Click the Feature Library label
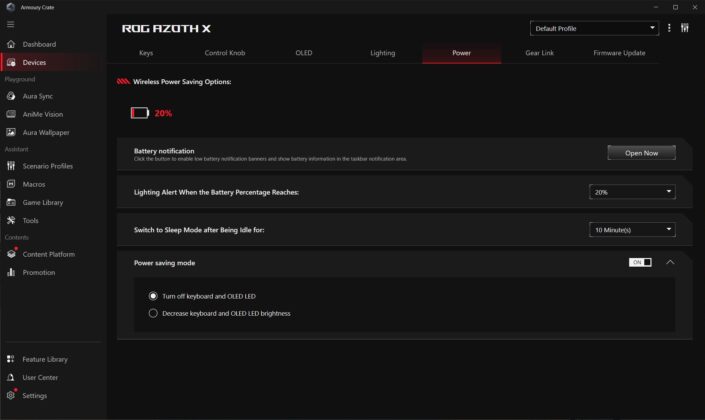 tap(45, 359)
